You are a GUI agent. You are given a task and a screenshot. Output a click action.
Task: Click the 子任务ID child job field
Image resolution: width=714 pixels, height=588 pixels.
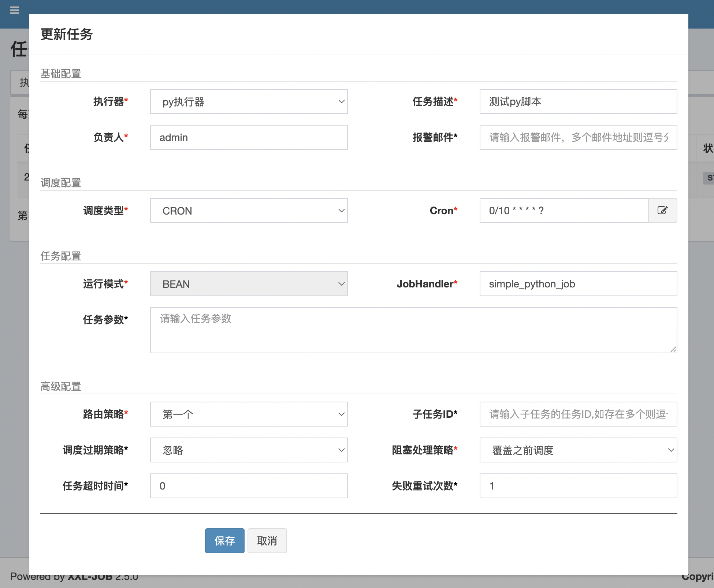pos(578,414)
